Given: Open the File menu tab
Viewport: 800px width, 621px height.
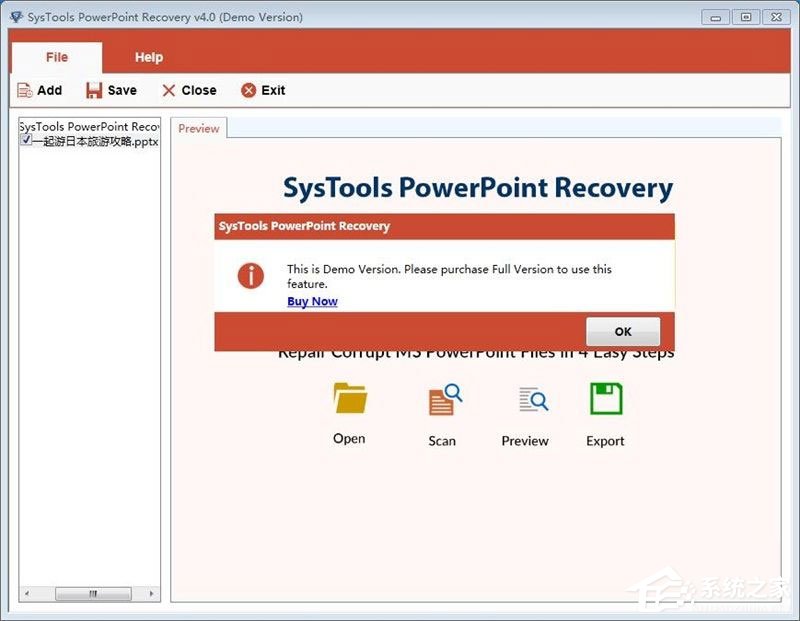Looking at the screenshot, I should point(56,57).
